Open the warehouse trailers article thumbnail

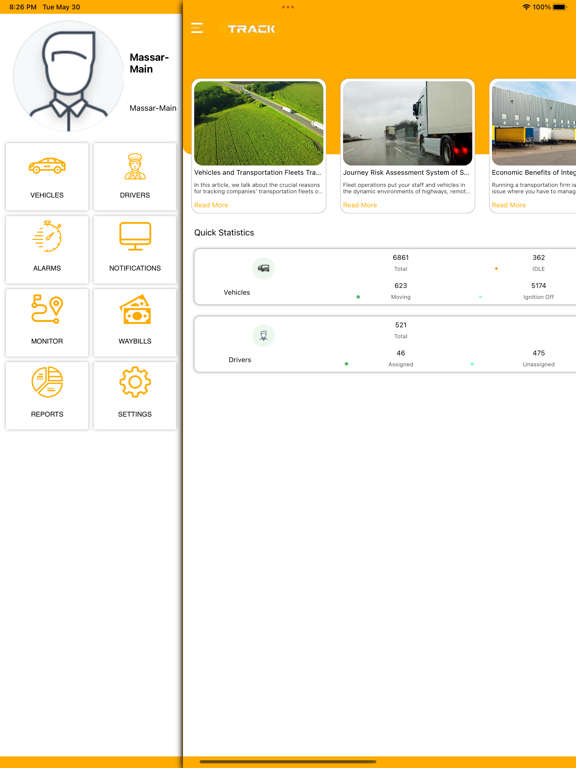534,123
